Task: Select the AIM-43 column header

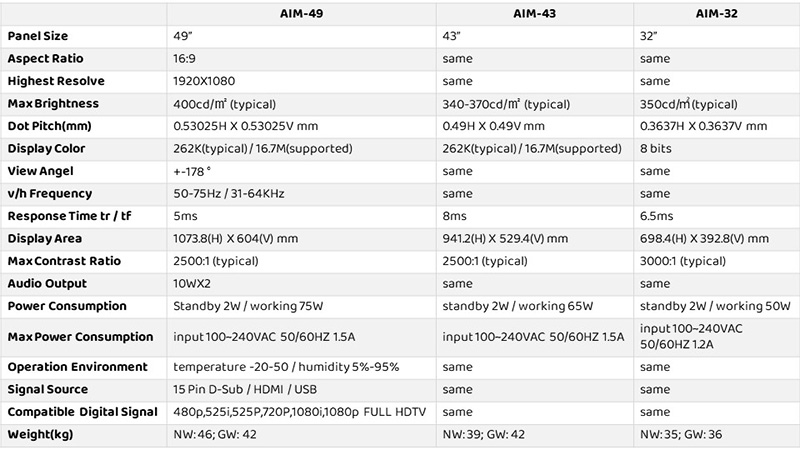Action: (x=533, y=14)
